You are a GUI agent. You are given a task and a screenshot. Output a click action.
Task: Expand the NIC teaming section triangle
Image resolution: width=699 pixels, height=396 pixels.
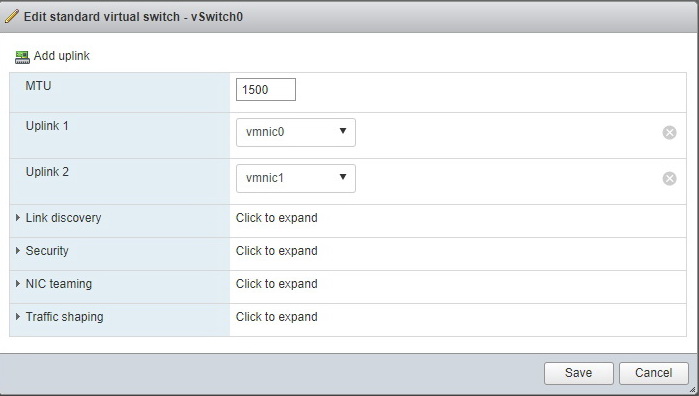[x=18, y=284]
